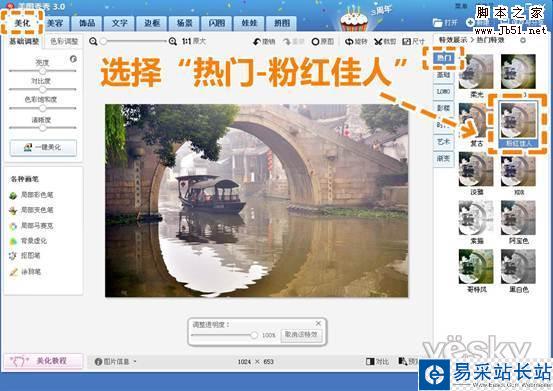Pick the 抠图笔 cutout pen

coord(25,256)
